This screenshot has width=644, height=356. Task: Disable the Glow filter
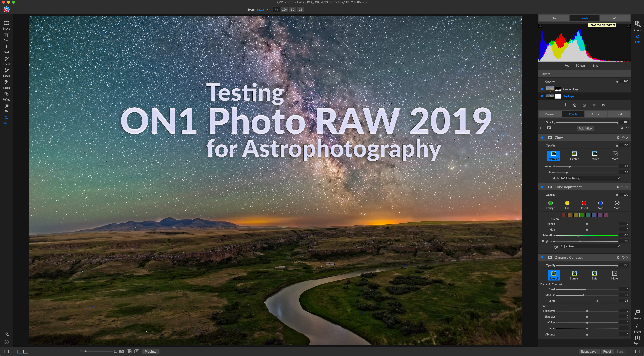pyautogui.click(x=542, y=138)
